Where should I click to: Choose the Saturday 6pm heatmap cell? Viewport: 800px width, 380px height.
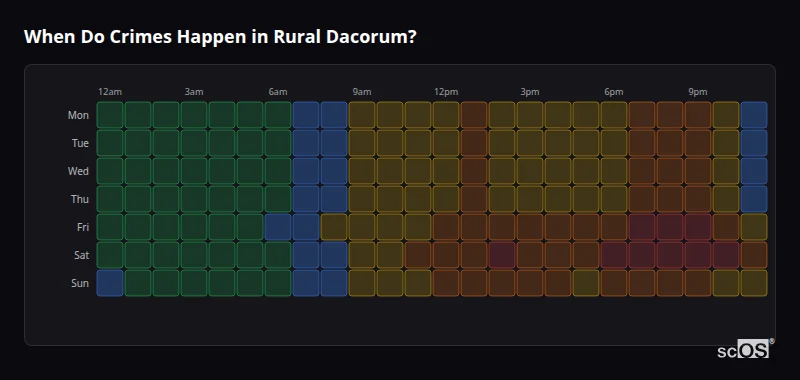click(614, 255)
